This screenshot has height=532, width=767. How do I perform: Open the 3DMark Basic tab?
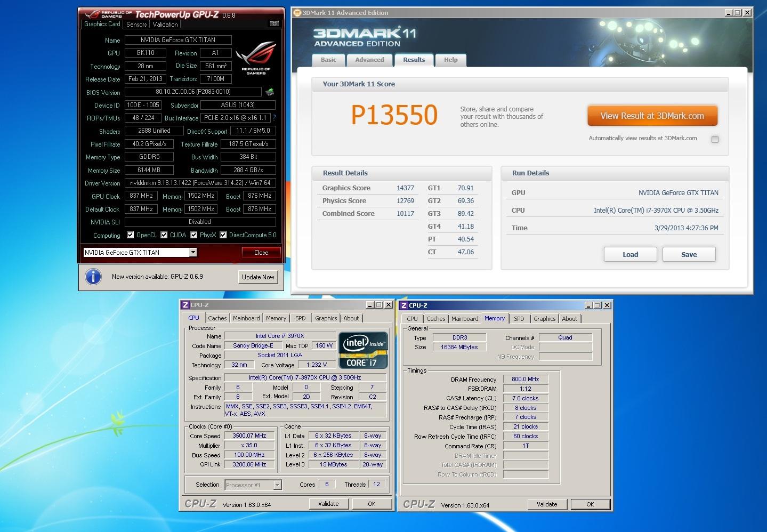[x=328, y=60]
